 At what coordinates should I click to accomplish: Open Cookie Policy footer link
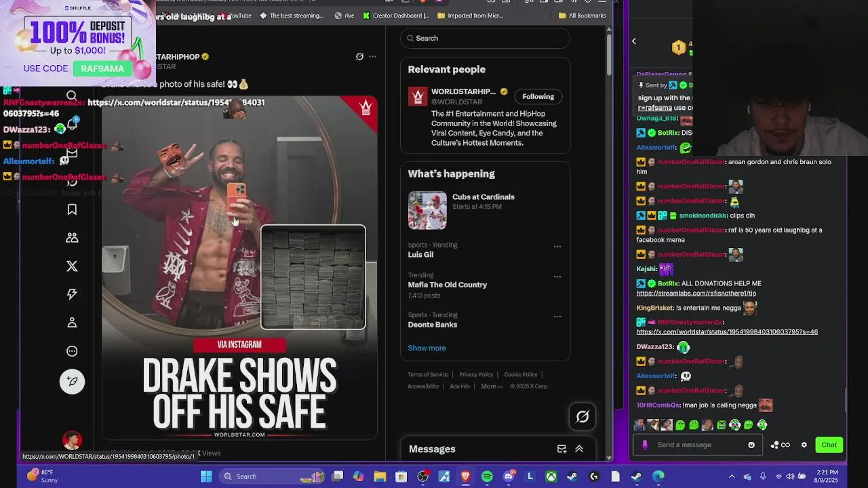point(521,374)
